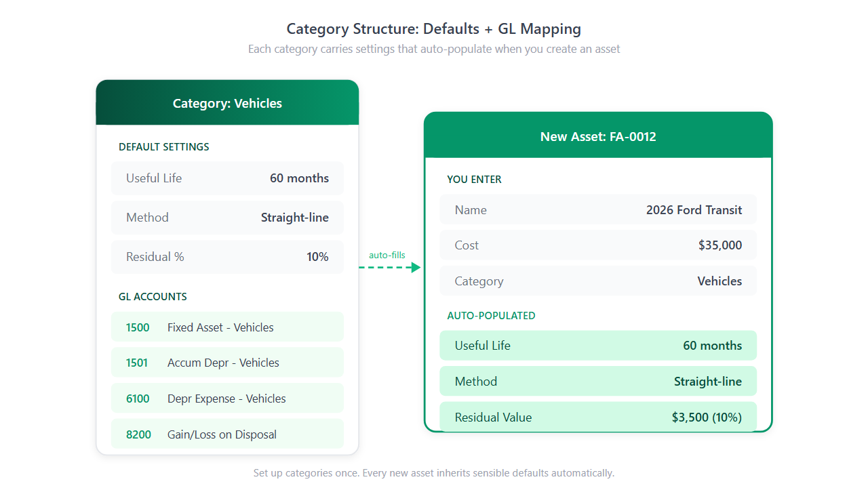Select the 'DEFAULT SETTINGS' heading

(164, 147)
